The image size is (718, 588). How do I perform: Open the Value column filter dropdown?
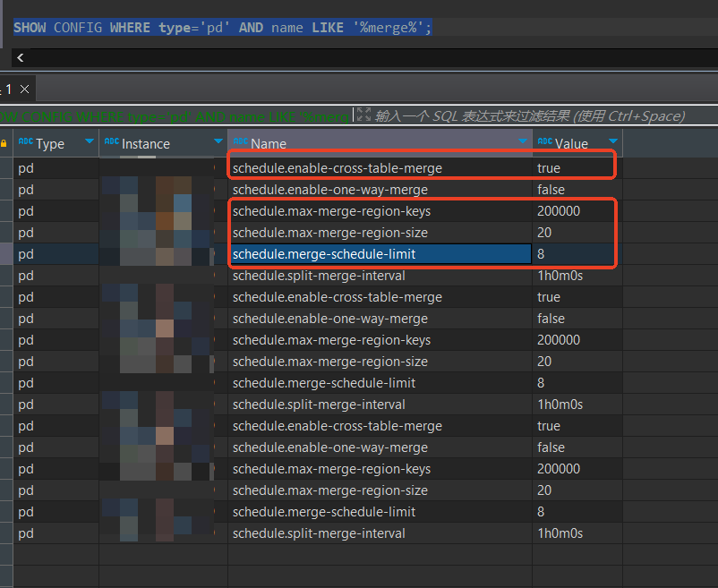(612, 142)
